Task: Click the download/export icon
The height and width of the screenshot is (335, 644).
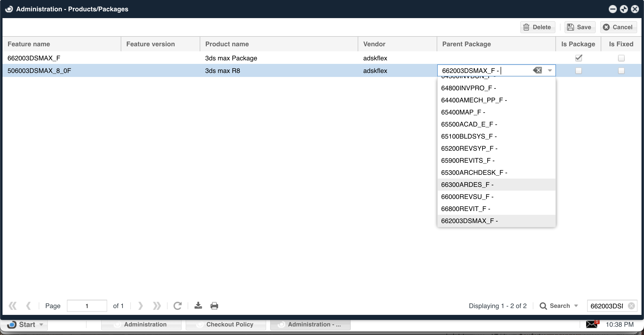Action: pos(198,306)
